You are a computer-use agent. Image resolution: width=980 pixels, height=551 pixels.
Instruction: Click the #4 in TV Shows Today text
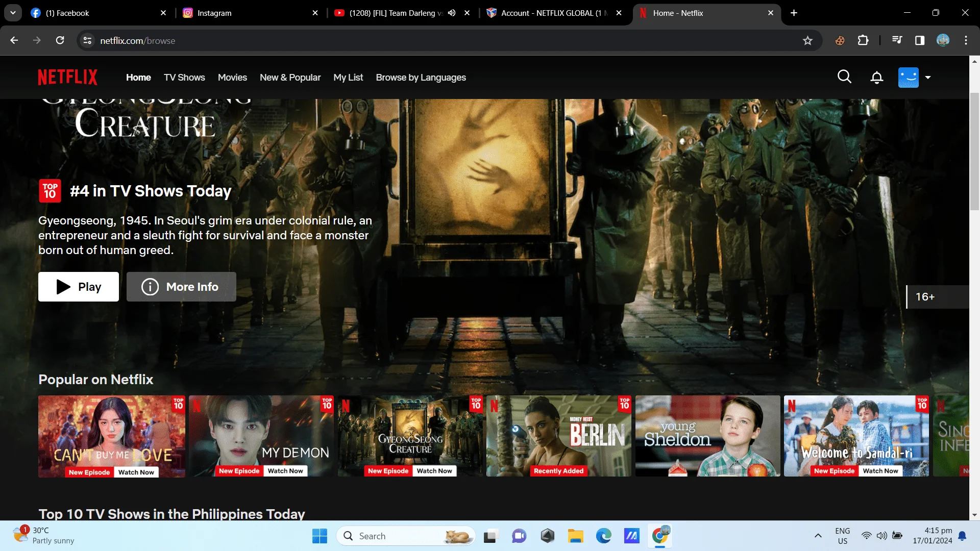[151, 191]
